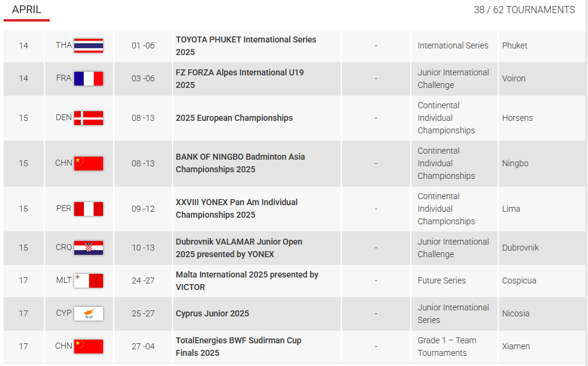This screenshot has width=588, height=366.
Task: Open TOYOTA PHUKET International Series 2025
Action: tap(245, 45)
